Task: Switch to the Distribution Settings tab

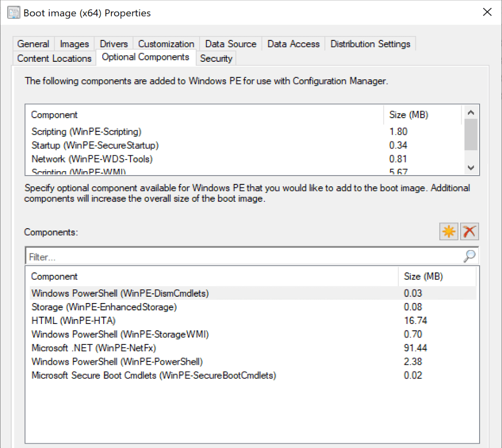Action: [370, 43]
